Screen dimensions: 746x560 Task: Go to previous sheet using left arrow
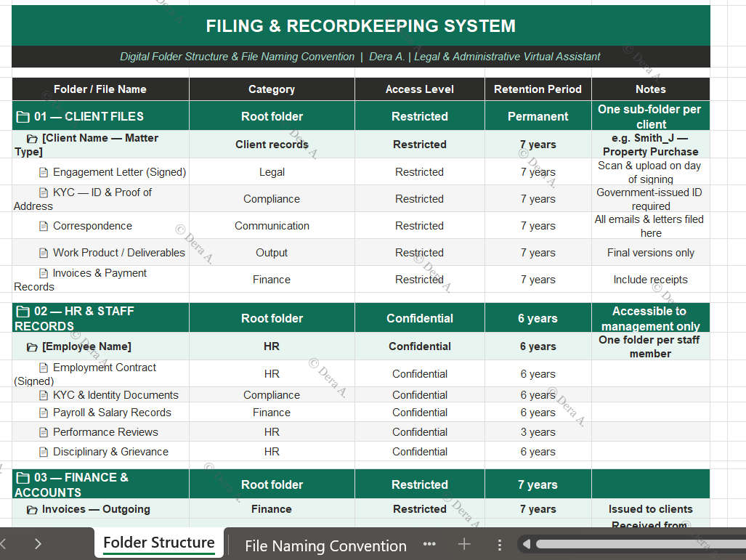pos(3,544)
